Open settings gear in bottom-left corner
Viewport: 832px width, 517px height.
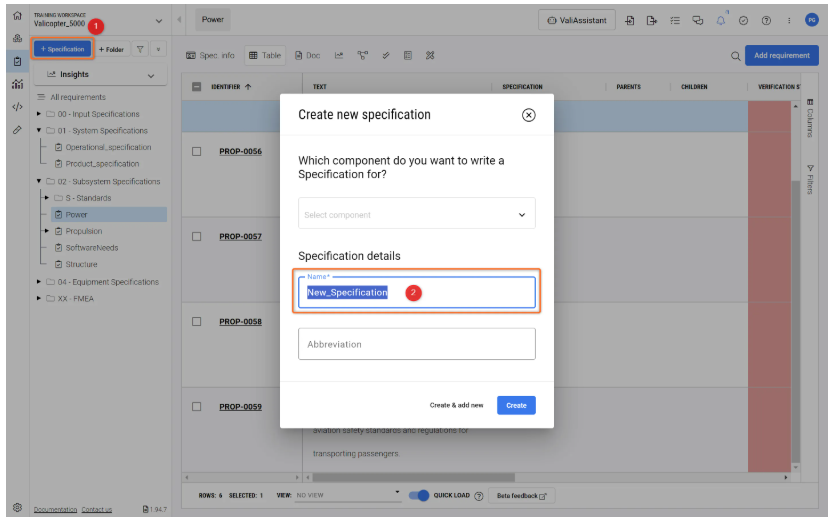pyautogui.click(x=17, y=507)
